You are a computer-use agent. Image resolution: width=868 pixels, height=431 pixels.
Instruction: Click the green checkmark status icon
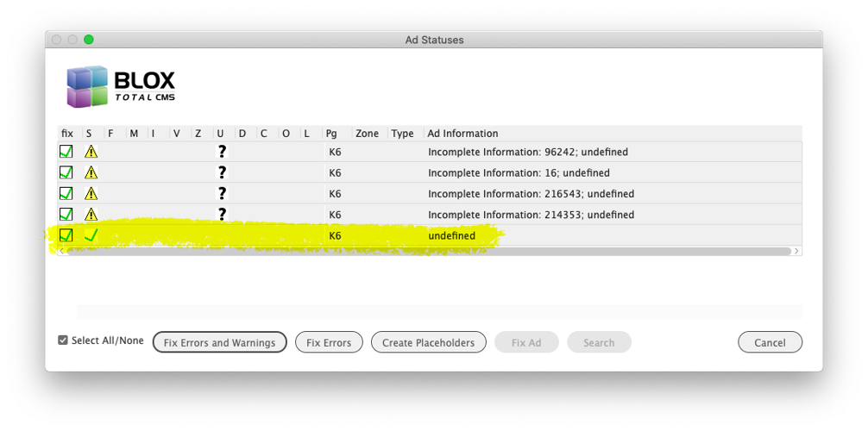coord(91,235)
